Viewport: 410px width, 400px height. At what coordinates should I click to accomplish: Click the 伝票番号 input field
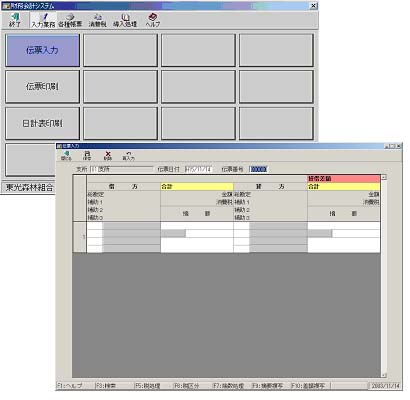coord(259,169)
